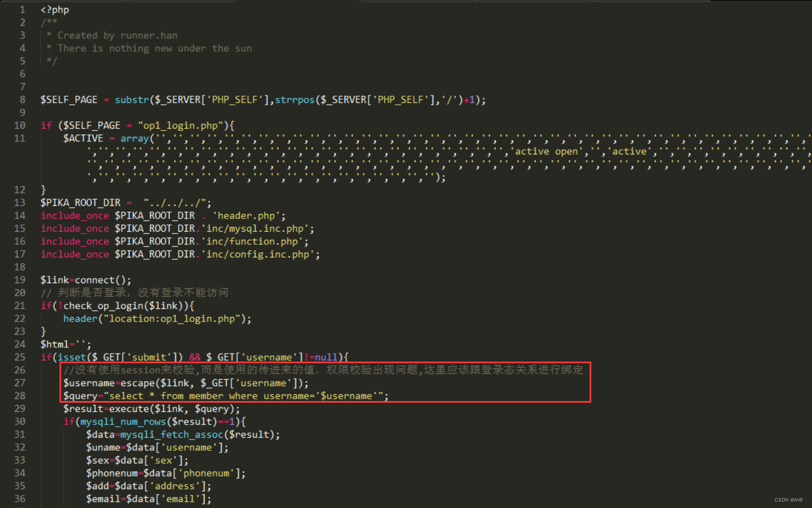Click 'There is nothing new under the sun' comment
The width and height of the screenshot is (812, 508).
point(154,49)
